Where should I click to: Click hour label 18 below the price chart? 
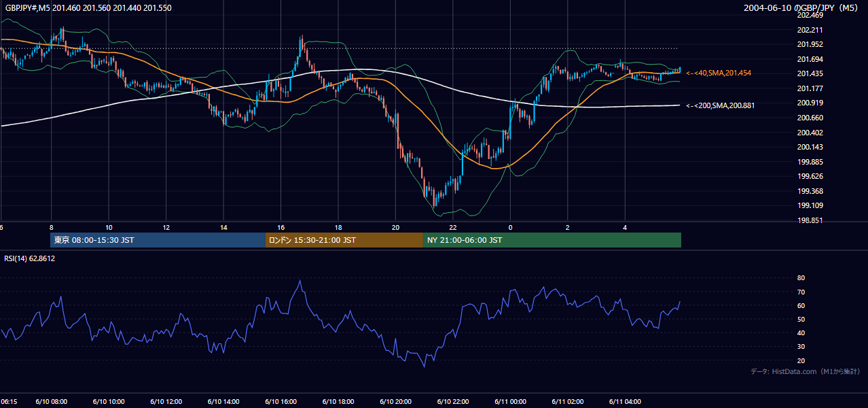click(x=338, y=227)
